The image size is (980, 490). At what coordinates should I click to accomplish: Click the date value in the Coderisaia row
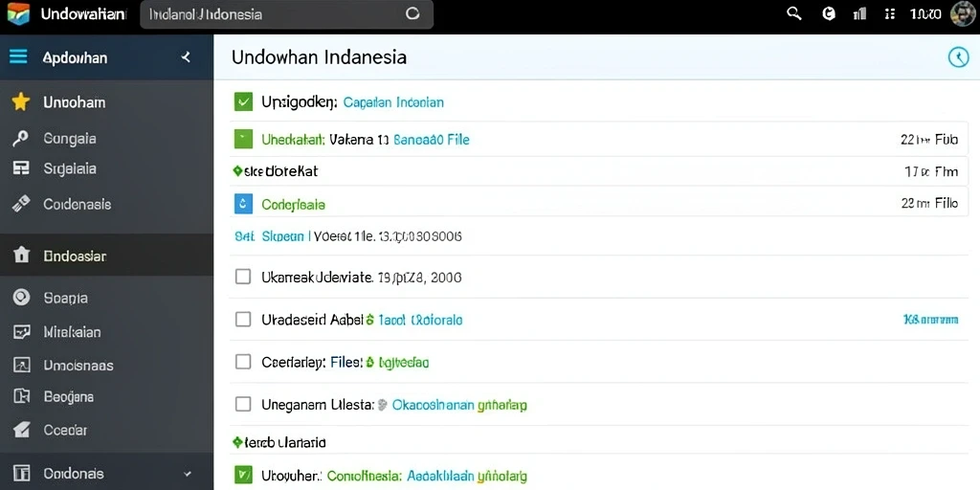[929, 203]
